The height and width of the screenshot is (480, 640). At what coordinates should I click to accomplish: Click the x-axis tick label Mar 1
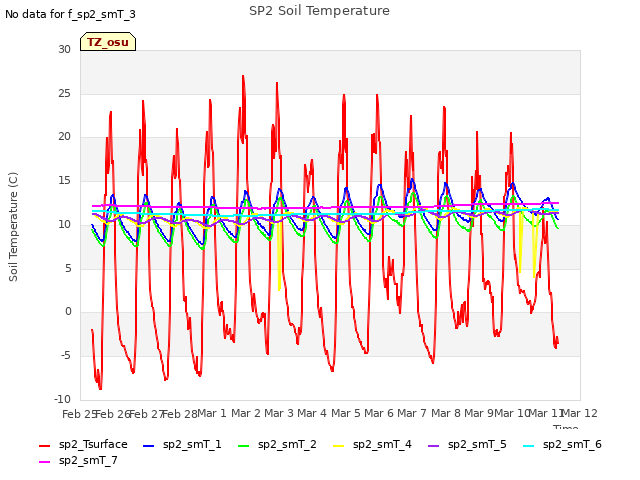click(x=212, y=413)
